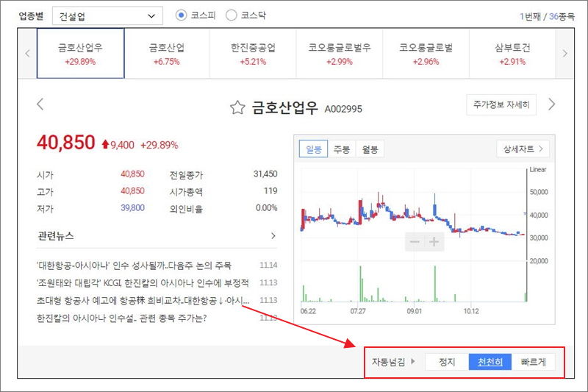588x392 pixels.
Task: Click the 36종목 count text
Action: tap(562, 16)
